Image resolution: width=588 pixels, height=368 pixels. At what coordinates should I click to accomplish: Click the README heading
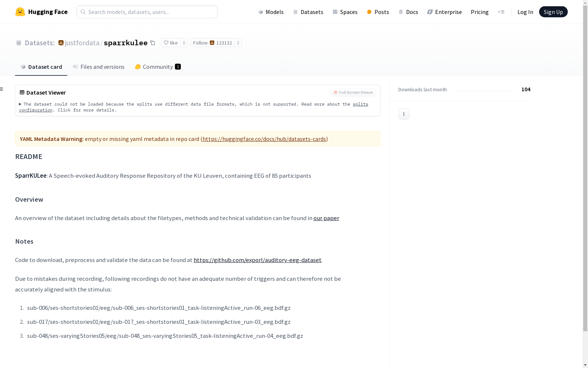coord(29,156)
